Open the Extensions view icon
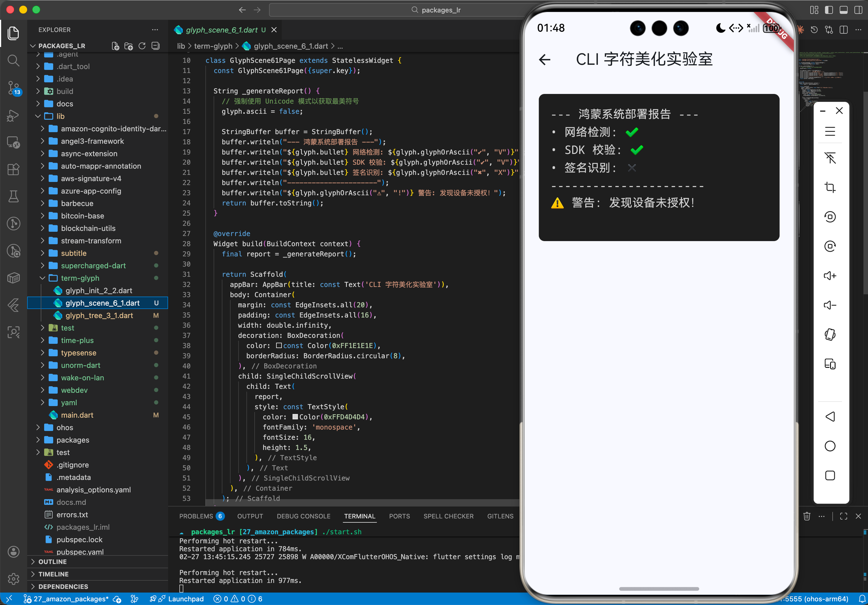Screen dimensions: 868x605 pos(13,170)
